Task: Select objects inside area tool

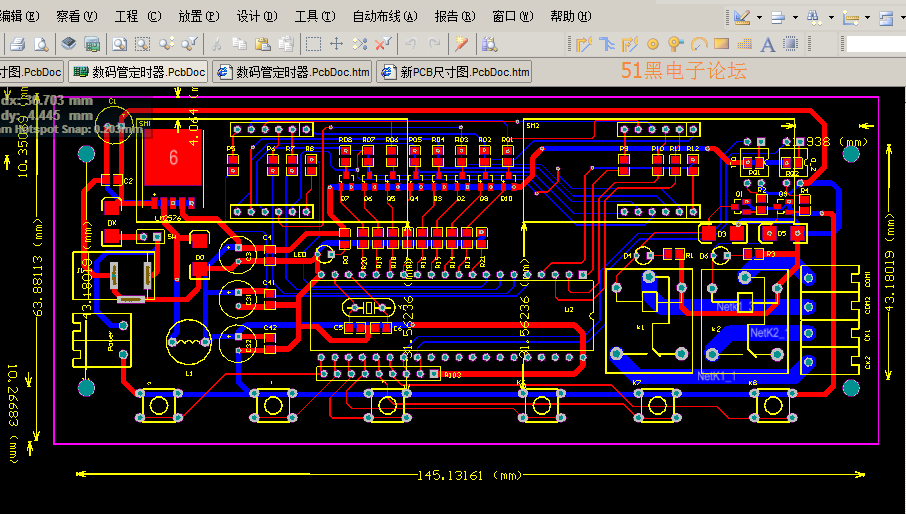Action: pos(313,44)
